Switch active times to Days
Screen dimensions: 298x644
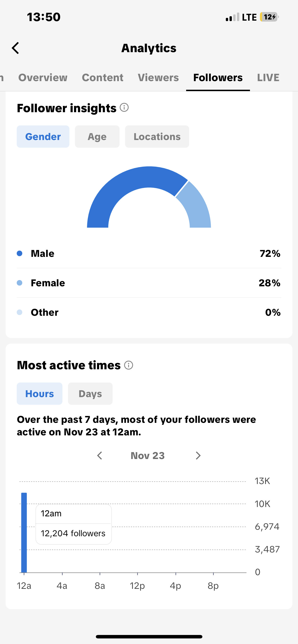pos(90,394)
